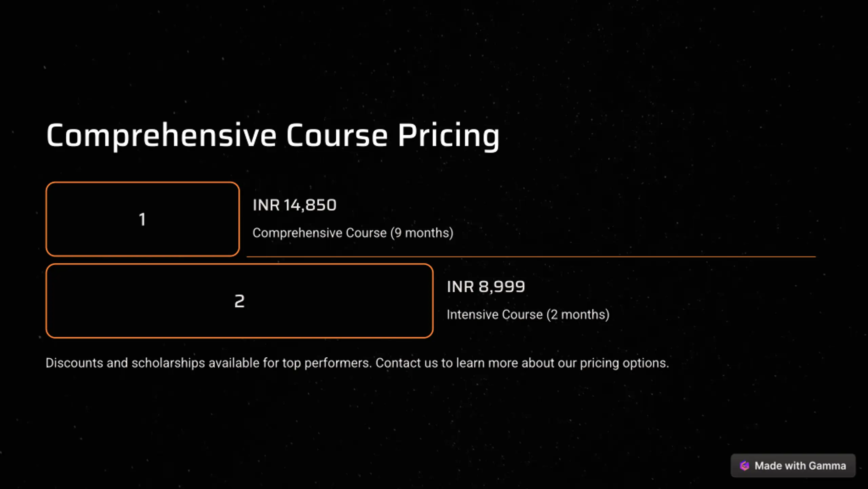Click the word Pricing in the title
Image resolution: width=868 pixels, height=489 pixels.
[449, 136]
